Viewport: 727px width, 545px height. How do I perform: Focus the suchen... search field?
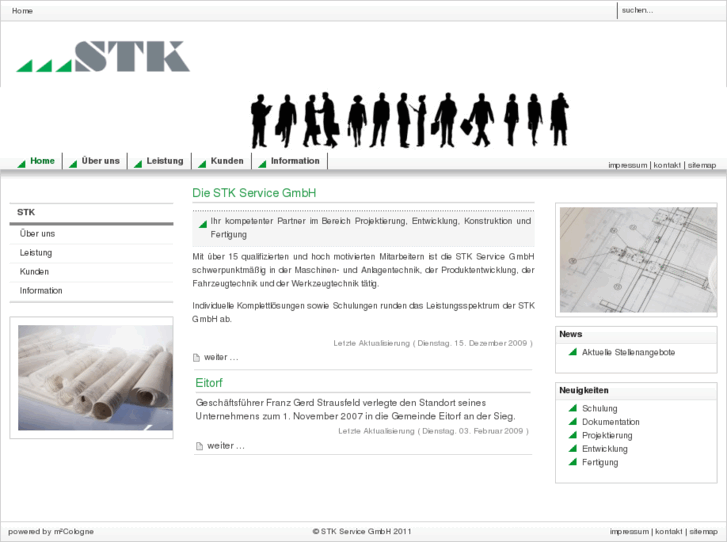pos(671,10)
